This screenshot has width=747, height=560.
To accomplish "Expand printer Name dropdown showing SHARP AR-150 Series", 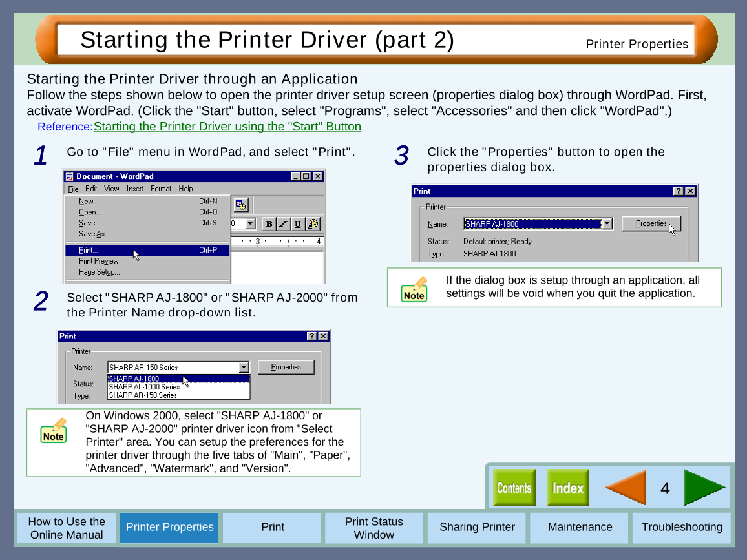I will tap(244, 368).
